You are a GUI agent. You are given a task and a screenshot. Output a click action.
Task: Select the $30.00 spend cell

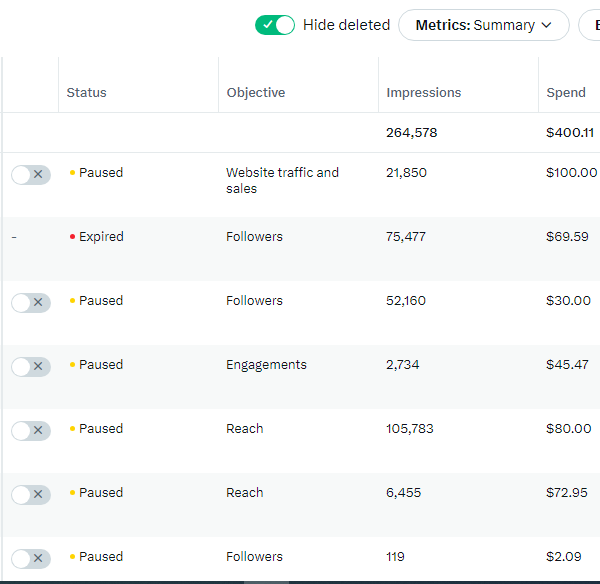click(x=568, y=300)
